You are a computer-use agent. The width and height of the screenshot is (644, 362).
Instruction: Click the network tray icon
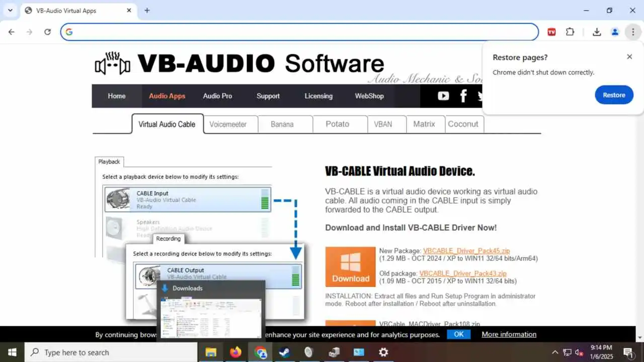(567, 352)
